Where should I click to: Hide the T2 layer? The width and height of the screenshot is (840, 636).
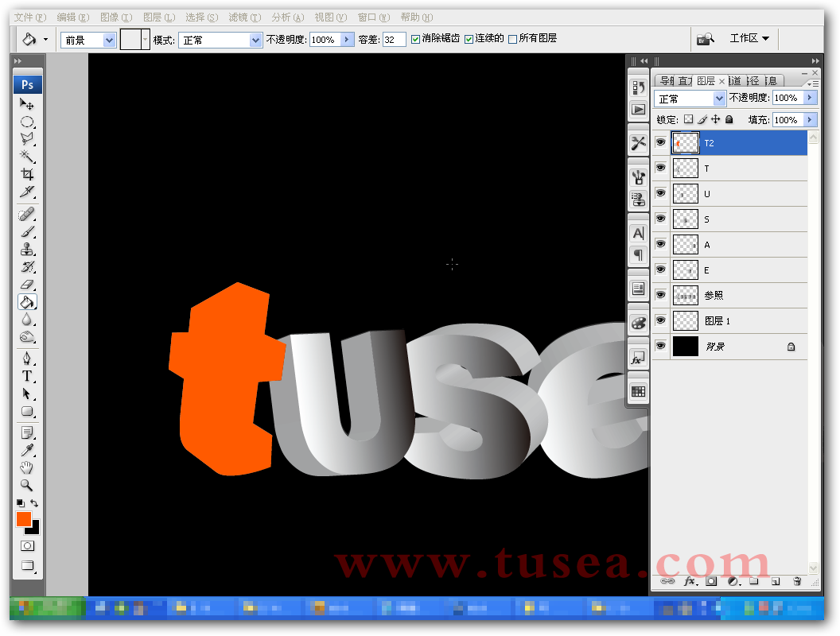(661, 142)
